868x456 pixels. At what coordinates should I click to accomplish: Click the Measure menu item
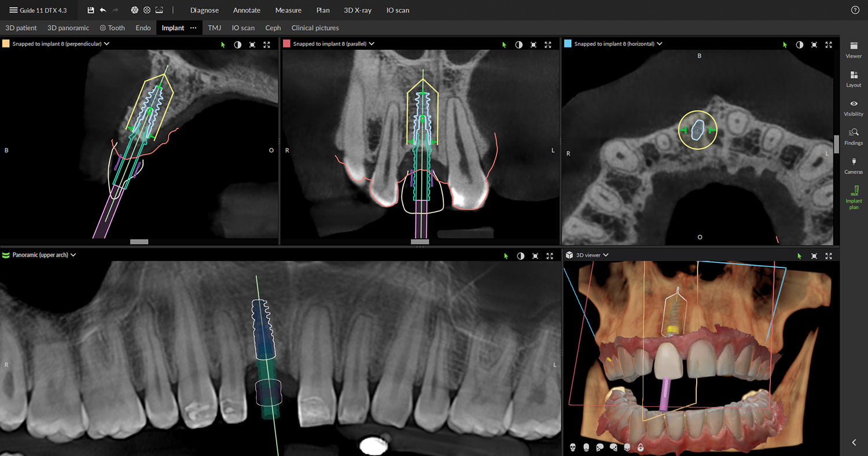click(x=288, y=10)
